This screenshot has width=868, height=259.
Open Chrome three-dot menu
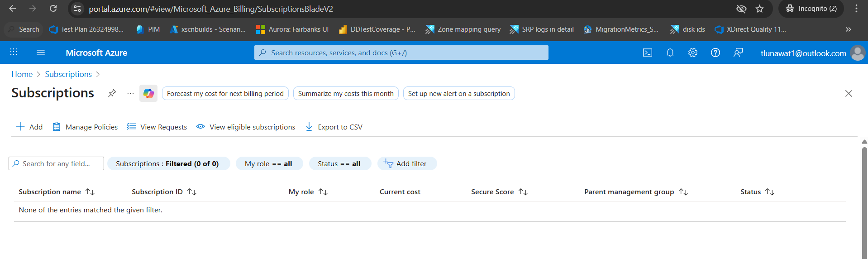coord(856,9)
